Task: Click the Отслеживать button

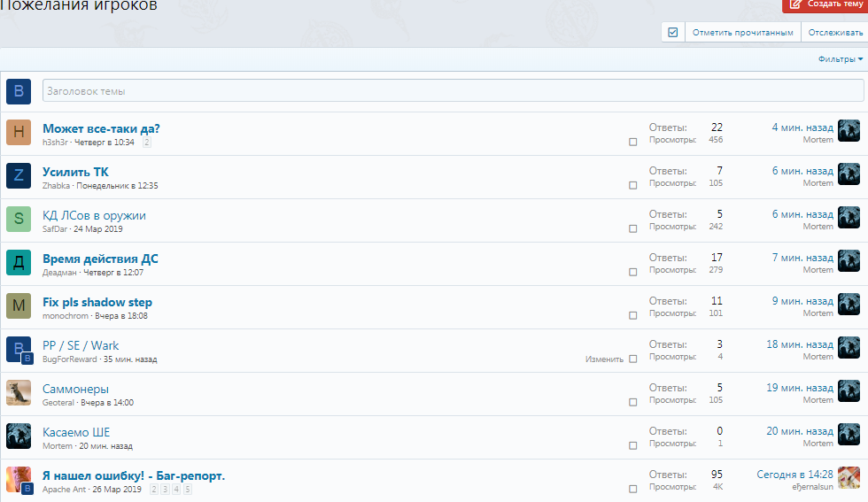Action: coord(835,32)
